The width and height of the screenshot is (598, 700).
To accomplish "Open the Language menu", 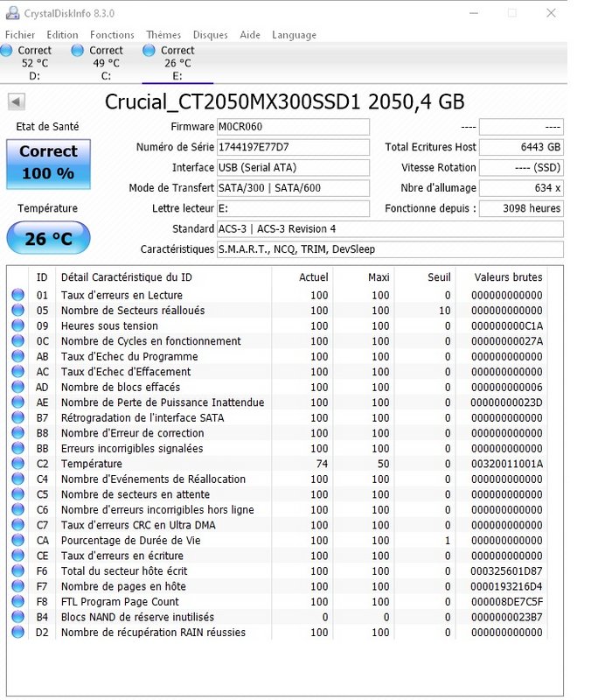I will pos(295,35).
